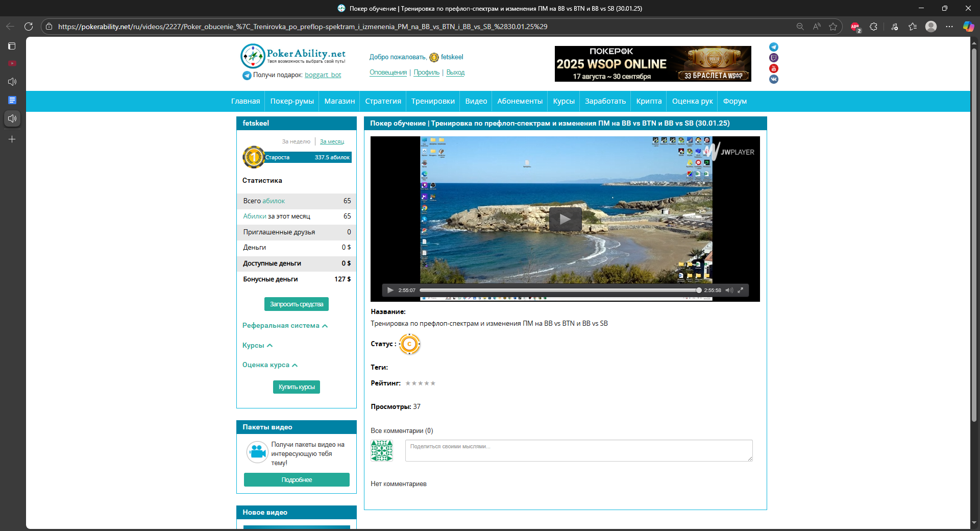The width and height of the screenshot is (980, 531).
Task: Click fetskeel username link in header
Action: click(452, 57)
